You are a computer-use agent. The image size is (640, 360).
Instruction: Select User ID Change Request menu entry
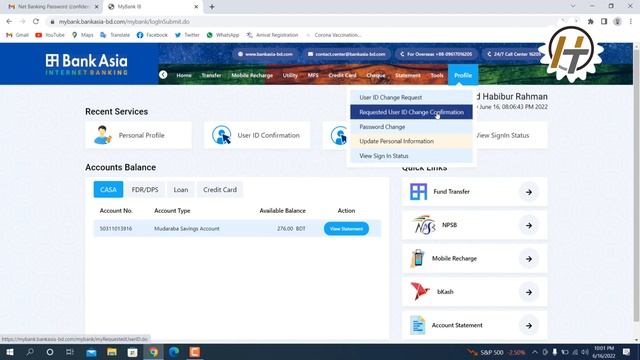(411, 97)
